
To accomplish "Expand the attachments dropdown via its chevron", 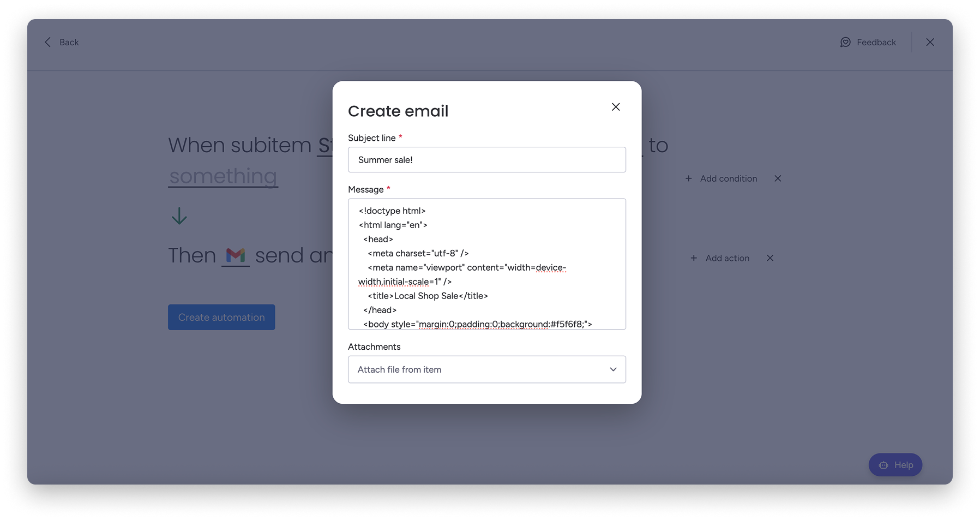I will [x=612, y=369].
